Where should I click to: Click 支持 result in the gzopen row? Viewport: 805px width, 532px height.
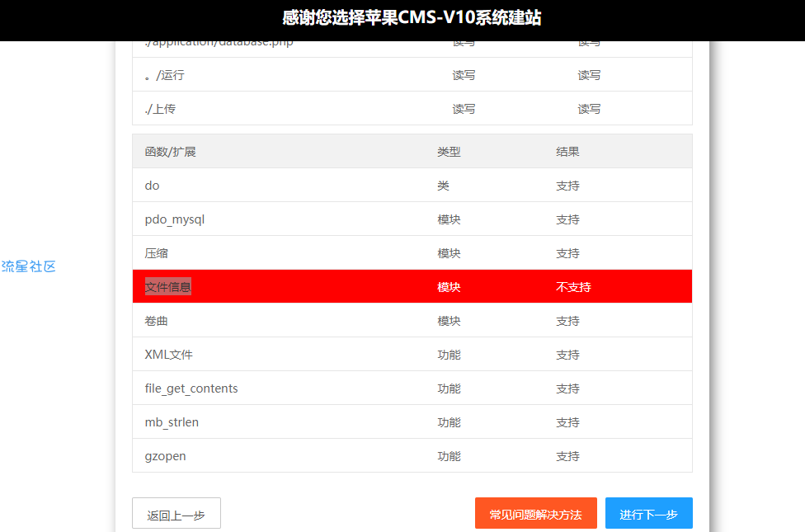567,456
